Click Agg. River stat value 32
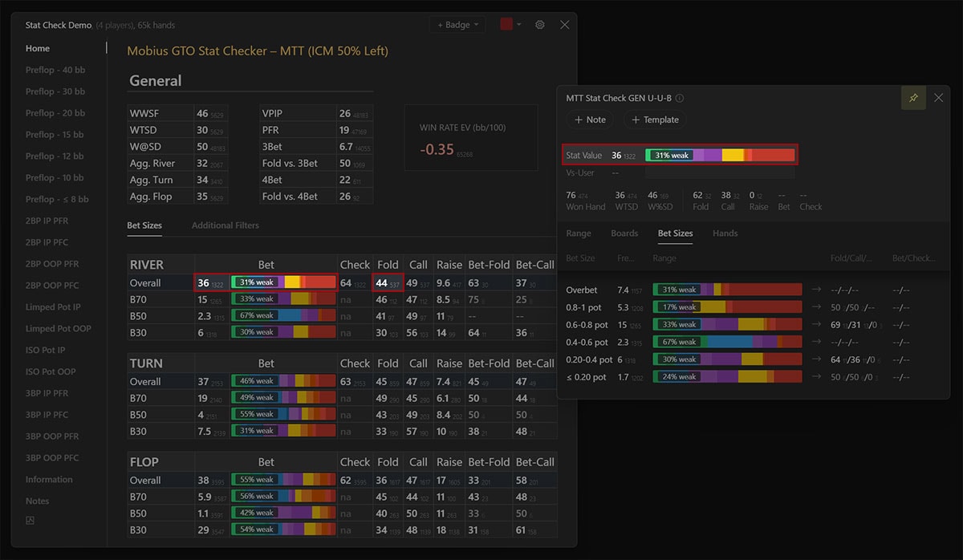 pyautogui.click(x=202, y=164)
